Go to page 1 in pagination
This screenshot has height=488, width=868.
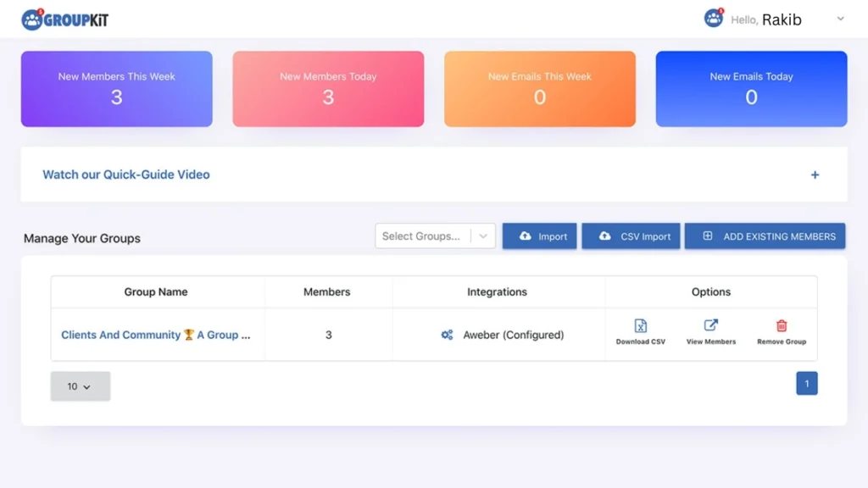point(806,384)
